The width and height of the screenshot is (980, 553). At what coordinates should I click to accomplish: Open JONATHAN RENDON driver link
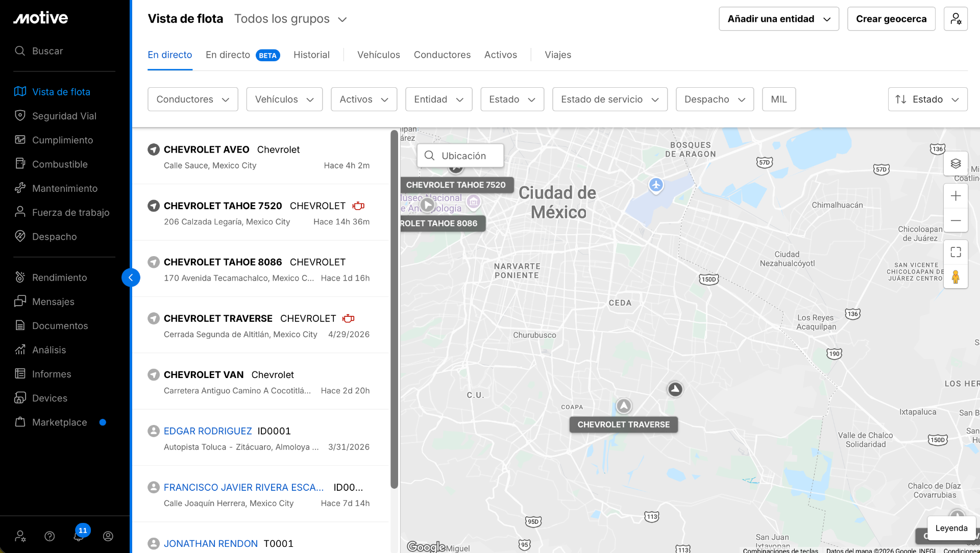pos(211,544)
